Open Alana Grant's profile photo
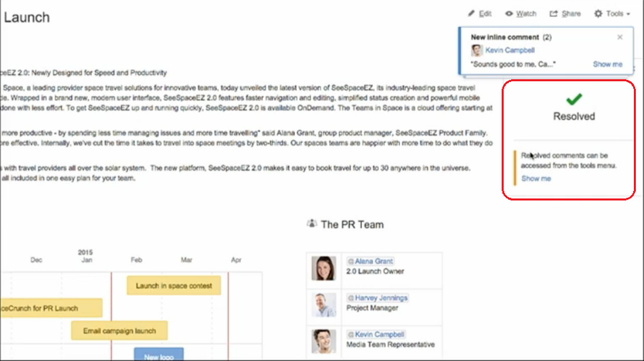644x361 pixels. point(323,268)
